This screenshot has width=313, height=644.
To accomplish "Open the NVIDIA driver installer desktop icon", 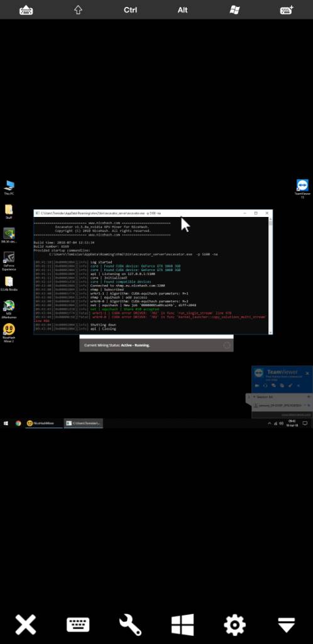I will click(9, 236).
